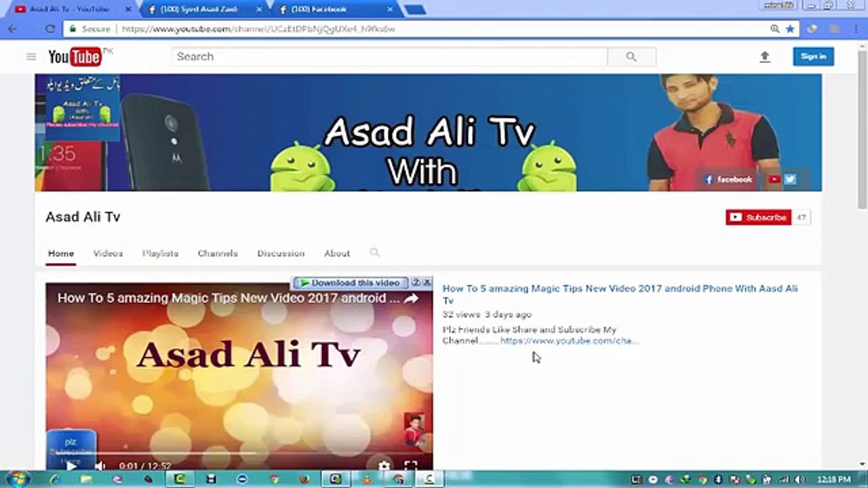Open File Explorer folder in taskbar
The image size is (868, 488).
86,479
